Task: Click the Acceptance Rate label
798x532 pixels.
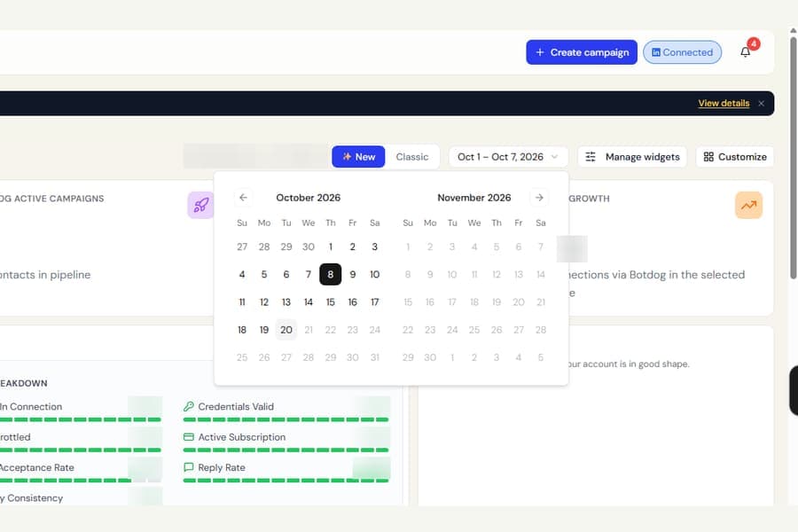Action: [36, 467]
